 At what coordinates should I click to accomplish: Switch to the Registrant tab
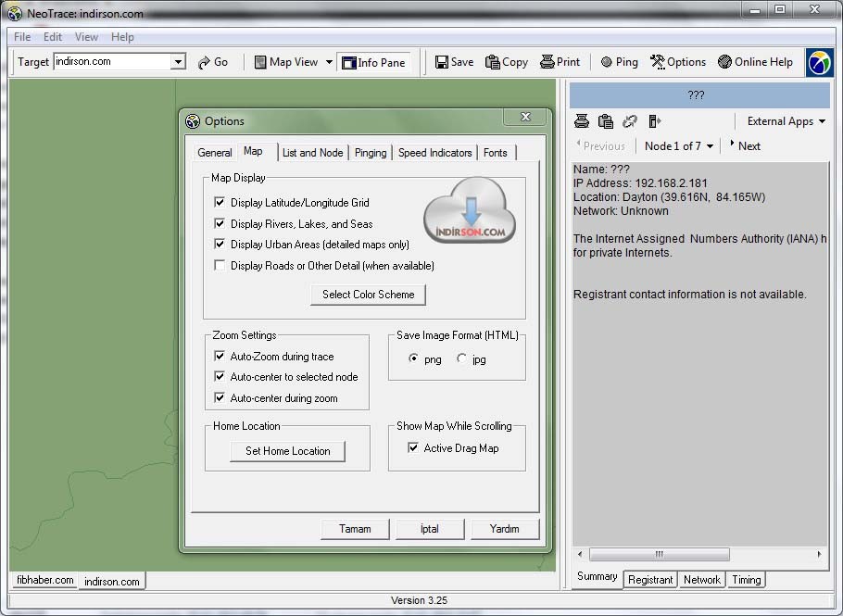[x=650, y=580]
